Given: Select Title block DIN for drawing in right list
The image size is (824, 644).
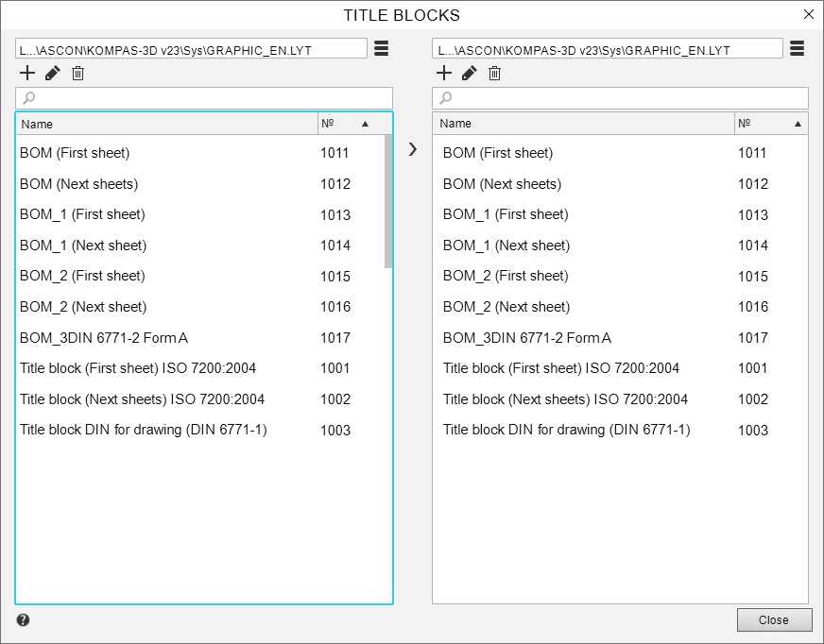Looking at the screenshot, I should pos(566,430).
